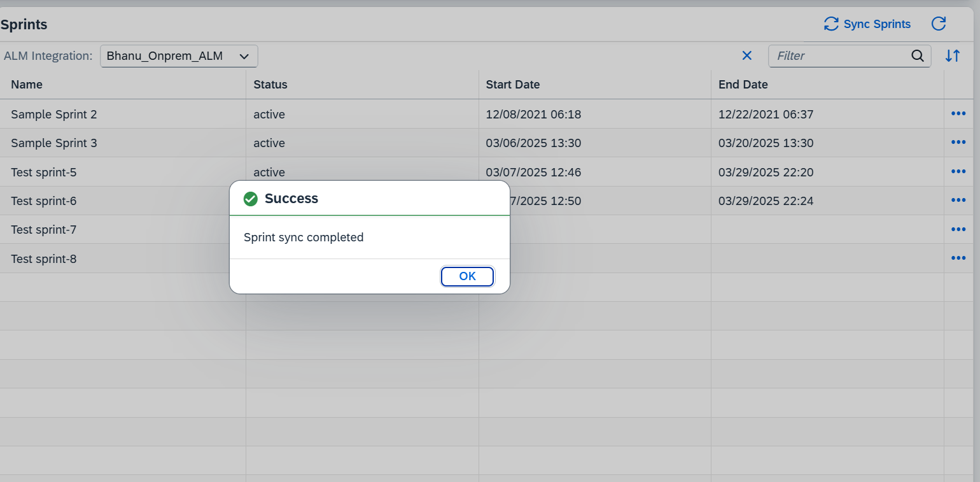Open the sort options icon

[953, 56]
